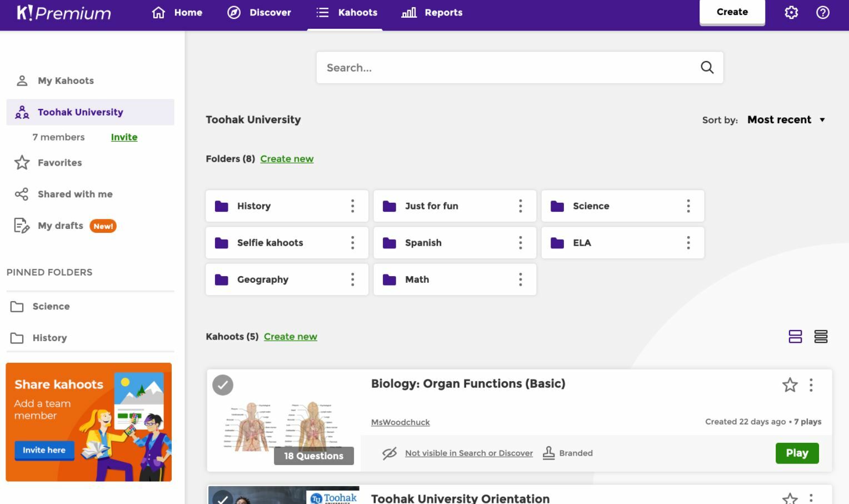The height and width of the screenshot is (504, 849).
Task: Click Invite here in the orange banner
Action: (x=44, y=450)
